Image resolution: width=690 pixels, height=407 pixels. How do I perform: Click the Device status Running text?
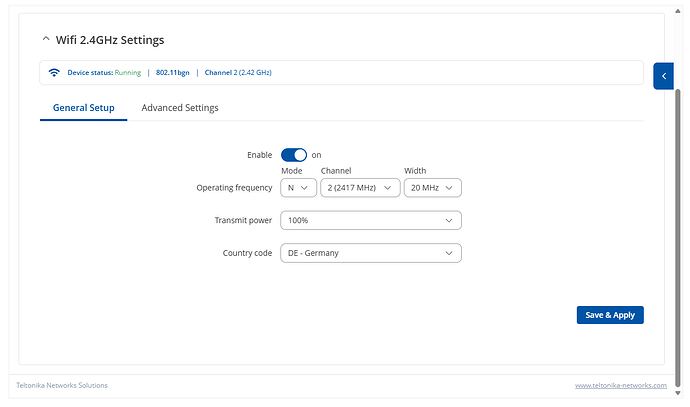104,73
